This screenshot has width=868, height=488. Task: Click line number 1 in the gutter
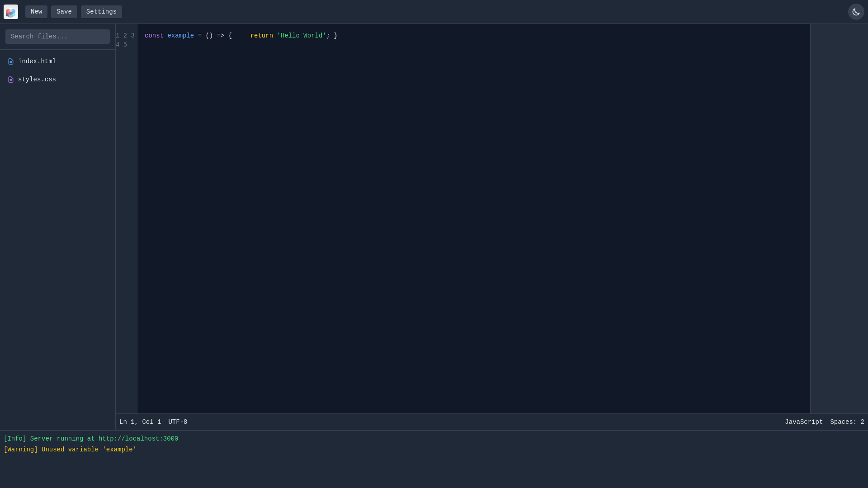pyautogui.click(x=118, y=36)
